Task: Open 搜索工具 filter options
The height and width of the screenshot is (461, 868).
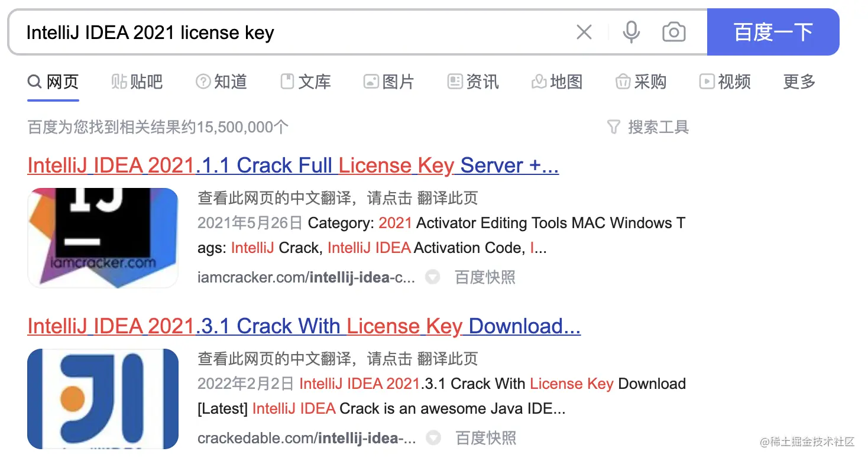Action: (648, 127)
